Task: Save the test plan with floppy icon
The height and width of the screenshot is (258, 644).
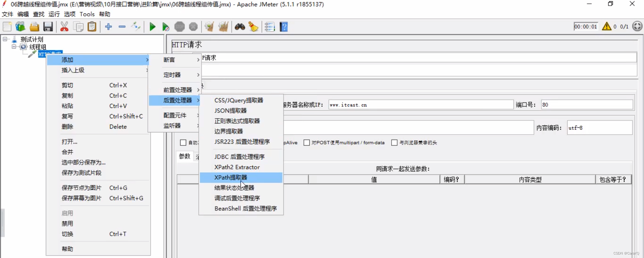Action: point(48,27)
